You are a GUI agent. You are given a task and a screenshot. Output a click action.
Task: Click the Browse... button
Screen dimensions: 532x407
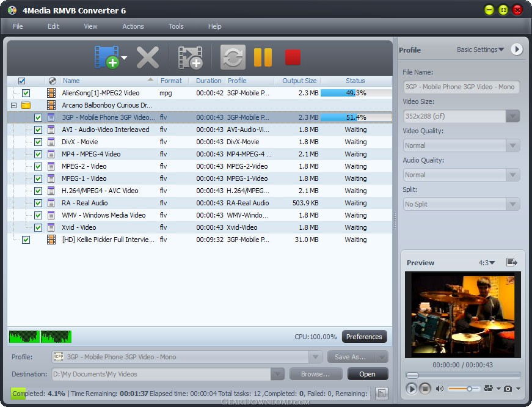click(316, 374)
